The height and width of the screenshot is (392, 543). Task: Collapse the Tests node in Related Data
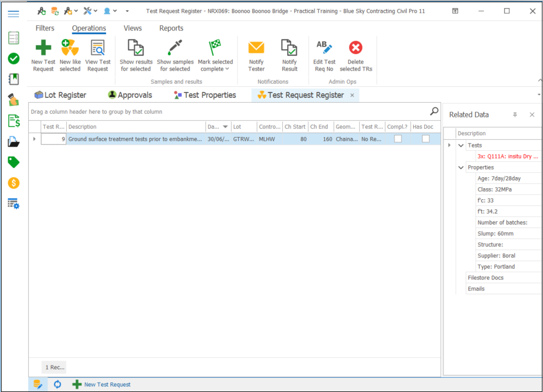tap(461, 146)
